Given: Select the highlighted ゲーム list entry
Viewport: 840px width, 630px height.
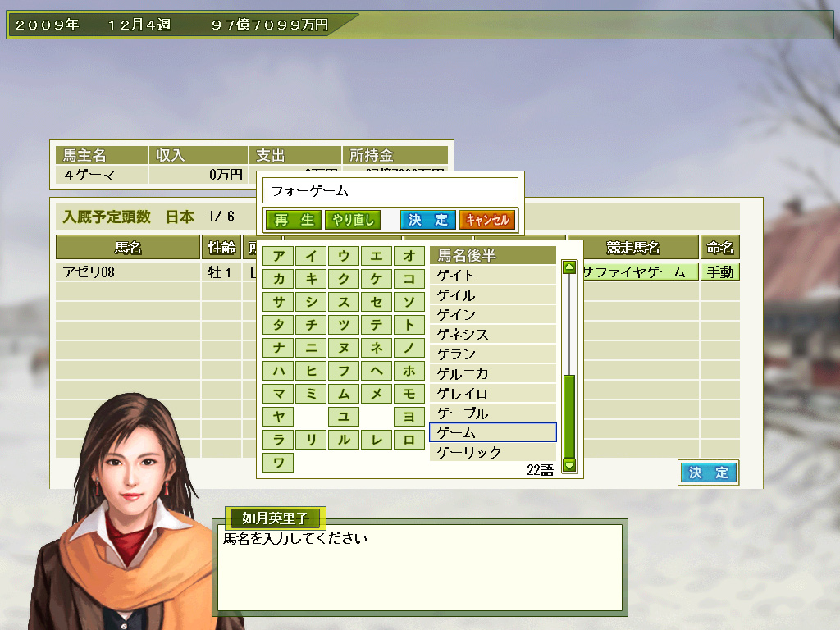Looking at the screenshot, I should 493,432.
